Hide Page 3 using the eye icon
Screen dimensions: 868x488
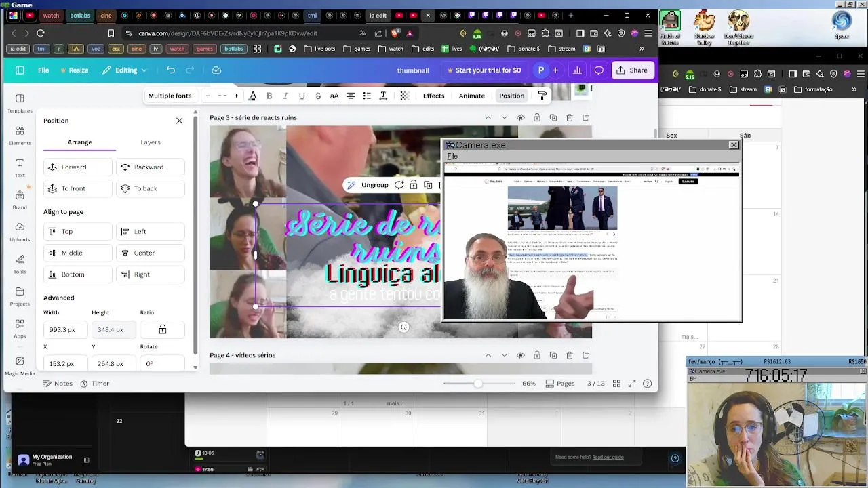521,117
